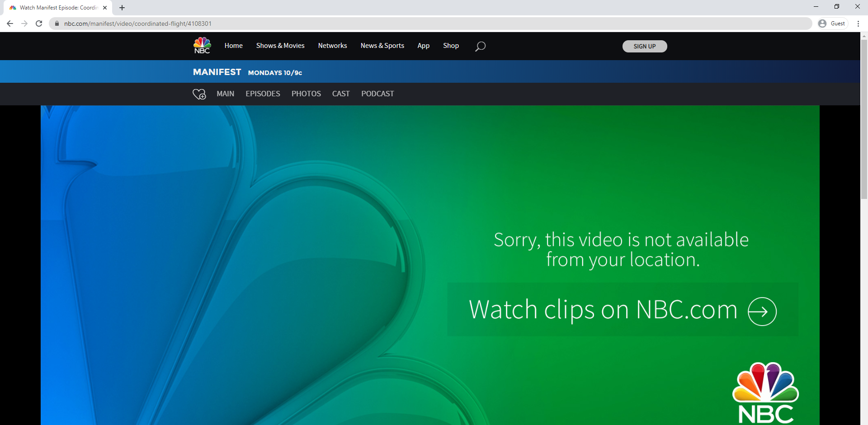
Task: Click the arrow icon inside Watch clips banner
Action: coord(761,311)
